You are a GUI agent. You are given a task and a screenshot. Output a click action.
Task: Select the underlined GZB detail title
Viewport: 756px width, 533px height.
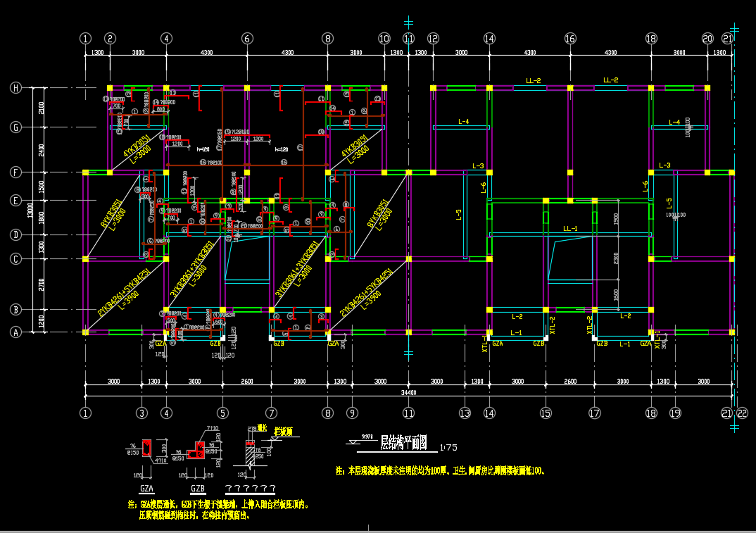tap(198, 489)
